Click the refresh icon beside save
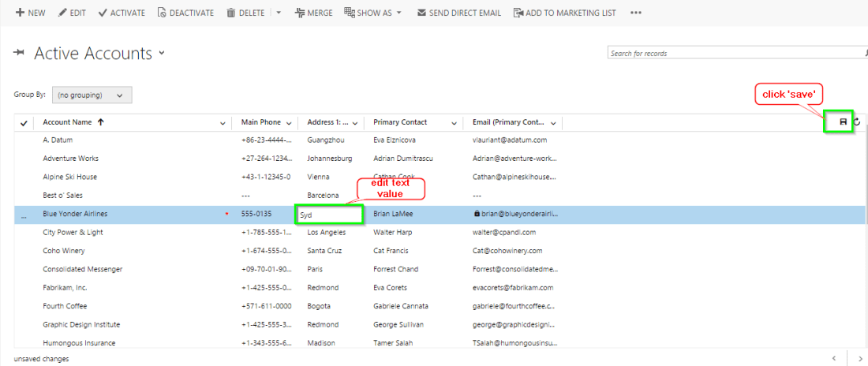The width and height of the screenshot is (868, 366). [857, 122]
